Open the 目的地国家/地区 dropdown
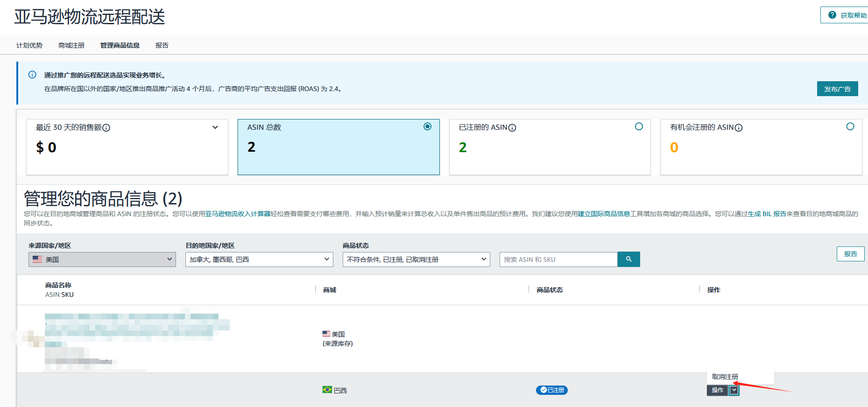Screen dimensions: 868x407 259,260
